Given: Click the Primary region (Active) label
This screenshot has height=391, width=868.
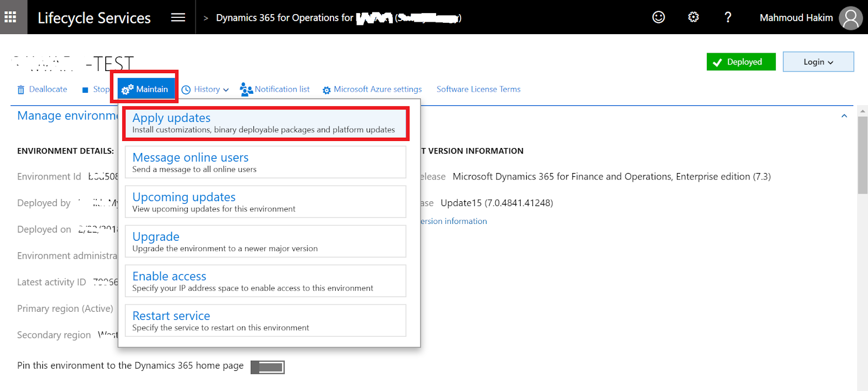Looking at the screenshot, I should pos(65,309).
